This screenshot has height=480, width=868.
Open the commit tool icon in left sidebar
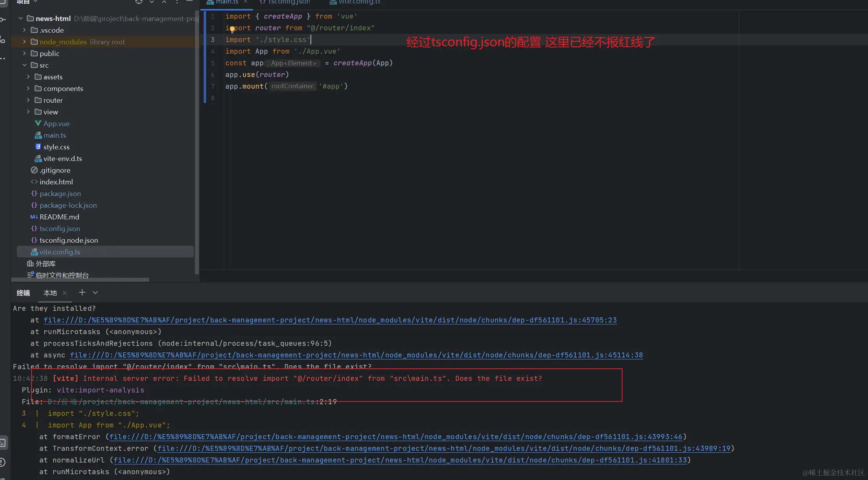(3, 19)
